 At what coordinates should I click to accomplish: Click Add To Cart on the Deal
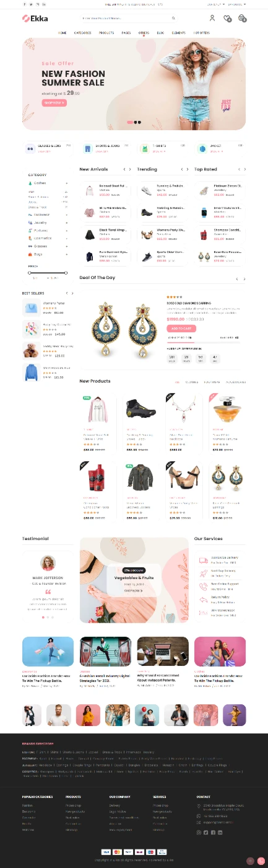(181, 329)
